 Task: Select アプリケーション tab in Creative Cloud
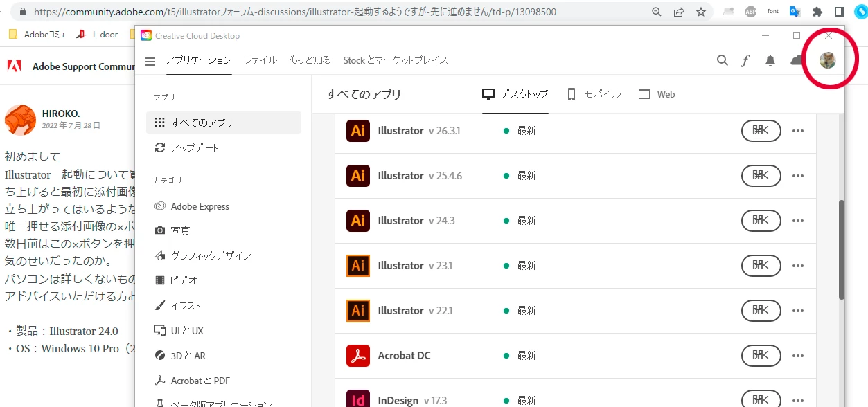click(199, 60)
